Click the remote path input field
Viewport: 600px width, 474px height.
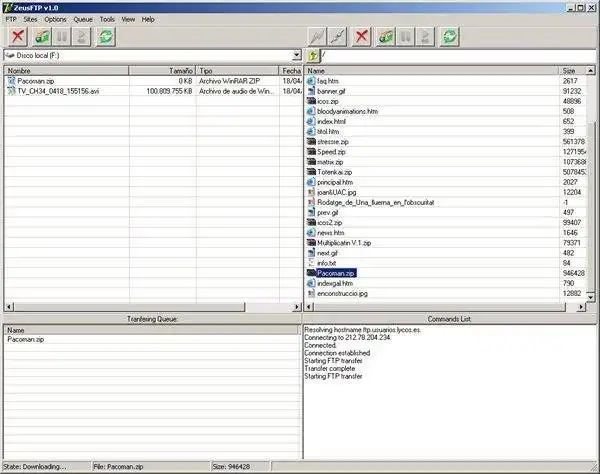point(458,56)
